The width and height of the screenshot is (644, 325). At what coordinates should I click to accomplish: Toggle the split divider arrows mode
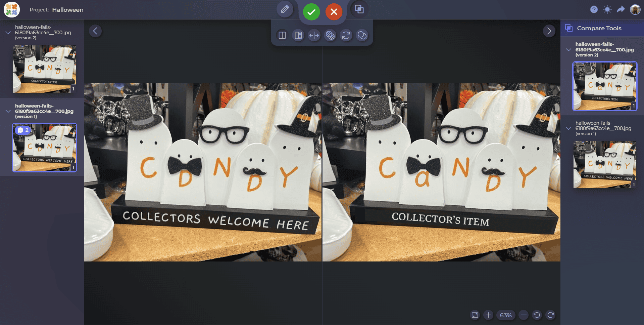pyautogui.click(x=314, y=35)
